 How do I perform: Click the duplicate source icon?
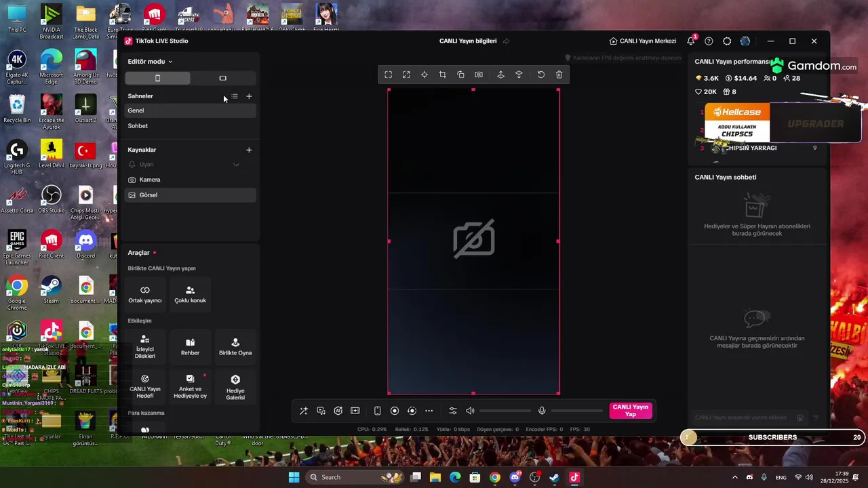[x=460, y=75]
